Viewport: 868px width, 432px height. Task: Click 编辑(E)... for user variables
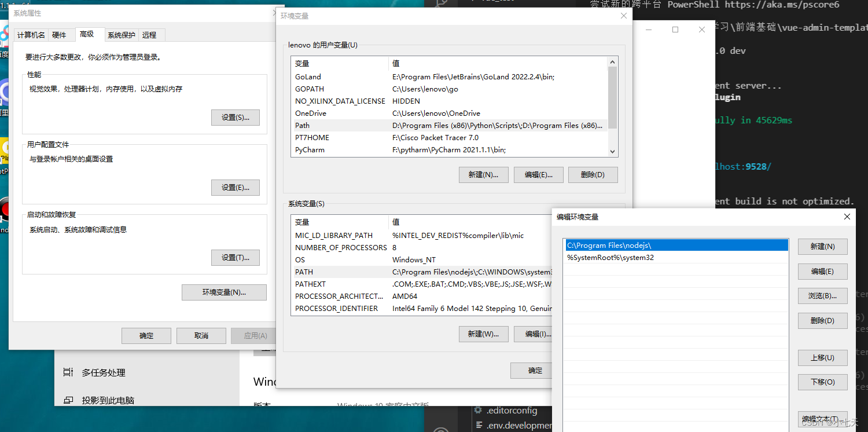(x=539, y=175)
